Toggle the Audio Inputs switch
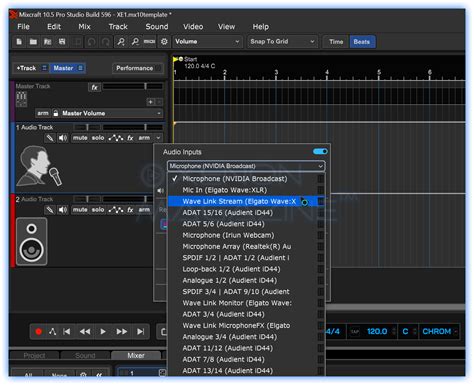 (320, 152)
